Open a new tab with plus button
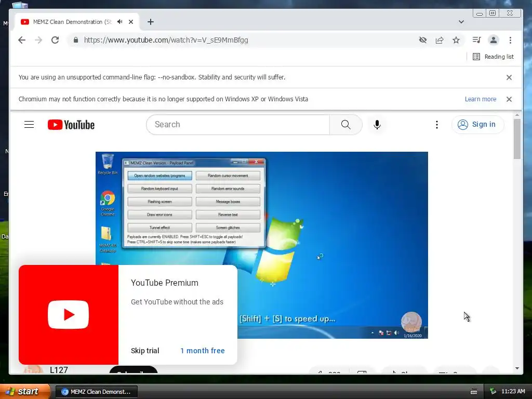This screenshot has height=399, width=532. (151, 22)
